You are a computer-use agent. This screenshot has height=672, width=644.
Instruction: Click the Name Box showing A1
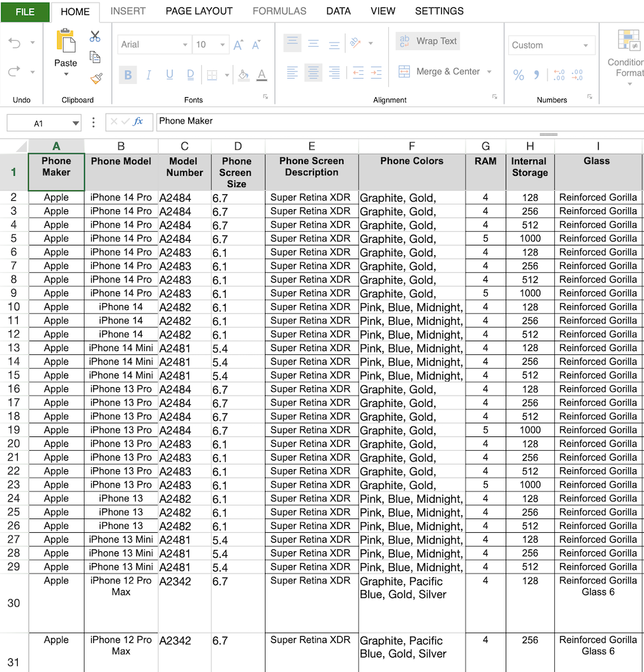tap(39, 123)
